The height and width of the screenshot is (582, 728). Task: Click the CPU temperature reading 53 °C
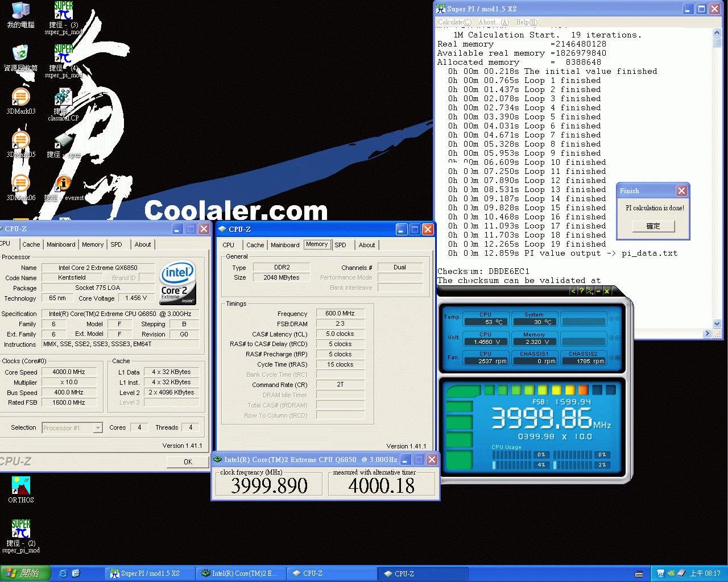(x=485, y=322)
